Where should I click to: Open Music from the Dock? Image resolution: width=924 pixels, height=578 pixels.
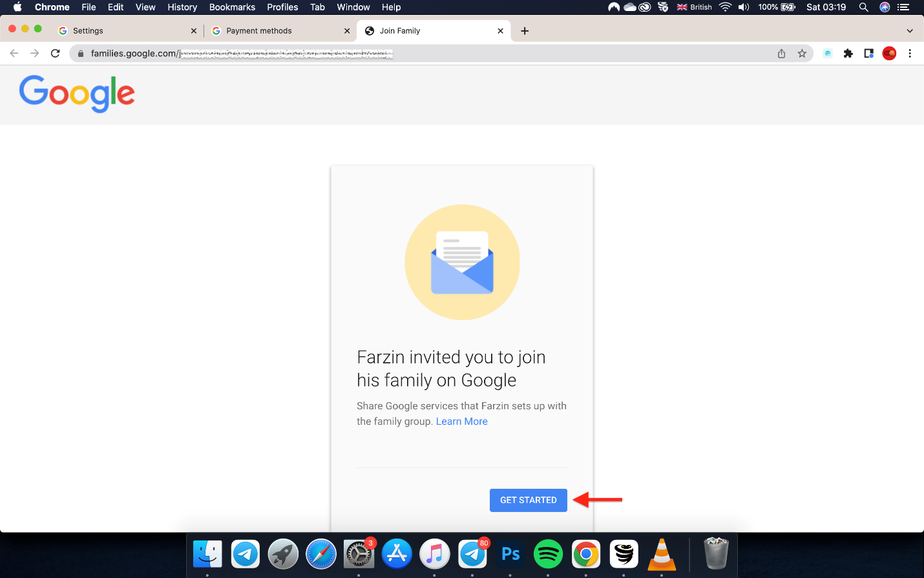click(435, 554)
